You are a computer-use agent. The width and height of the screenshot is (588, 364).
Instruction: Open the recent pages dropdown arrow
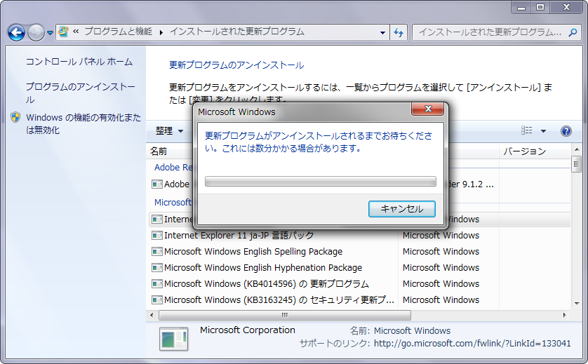pos(50,33)
